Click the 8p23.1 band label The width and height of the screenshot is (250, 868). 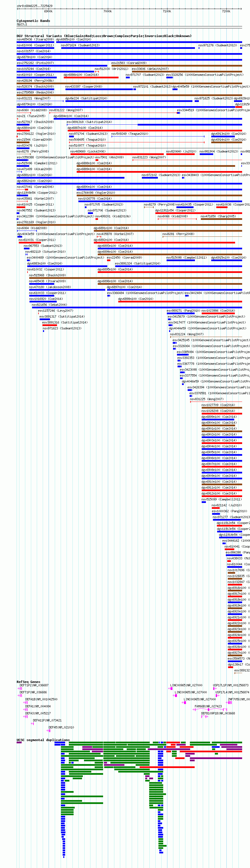pos(22,24)
